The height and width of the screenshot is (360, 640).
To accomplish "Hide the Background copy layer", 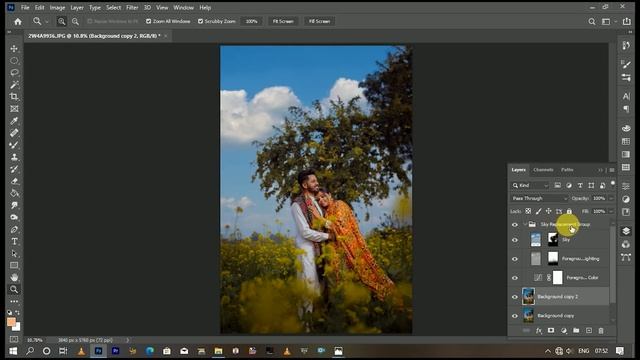I will point(515,316).
